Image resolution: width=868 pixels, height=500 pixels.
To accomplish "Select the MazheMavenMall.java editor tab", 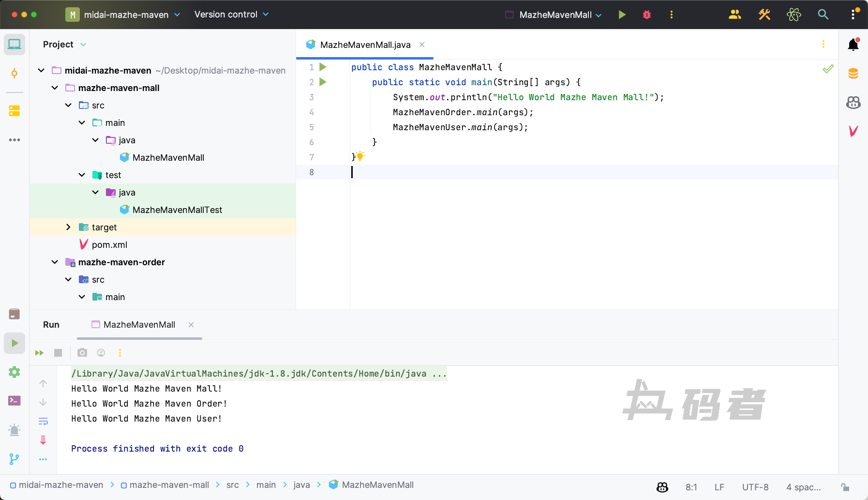I will [x=365, y=45].
